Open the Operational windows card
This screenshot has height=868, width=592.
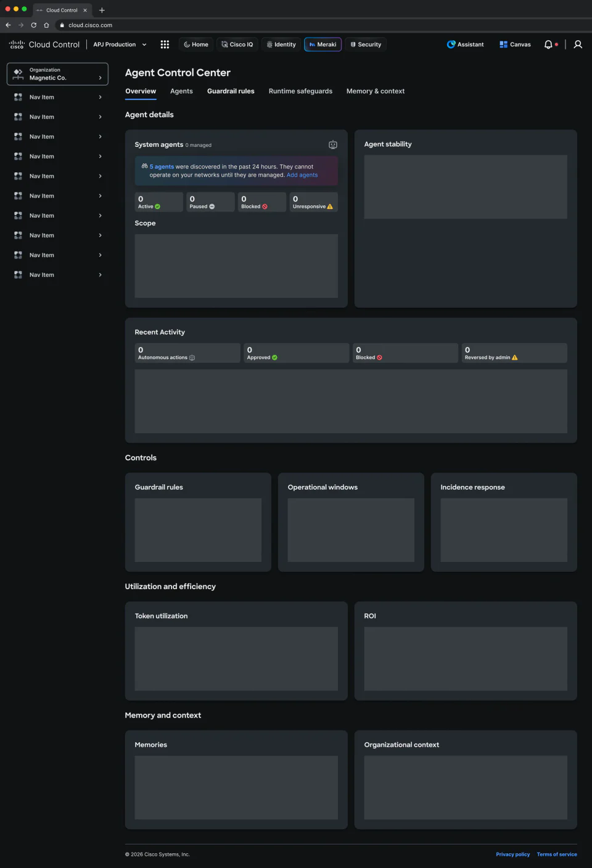click(351, 523)
